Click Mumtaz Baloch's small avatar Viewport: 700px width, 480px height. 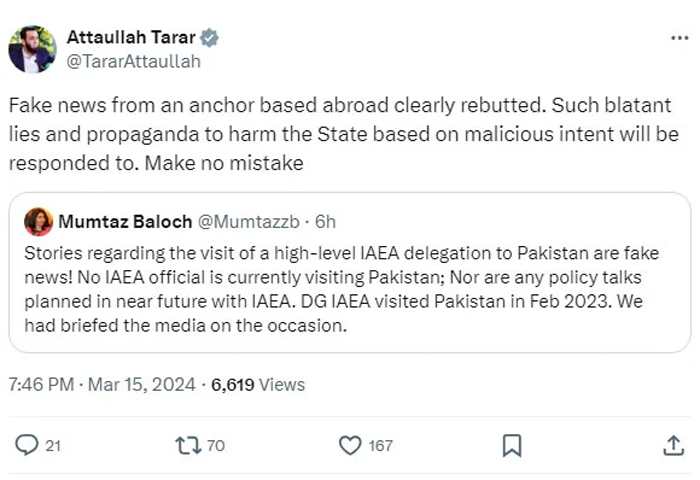click(x=38, y=221)
